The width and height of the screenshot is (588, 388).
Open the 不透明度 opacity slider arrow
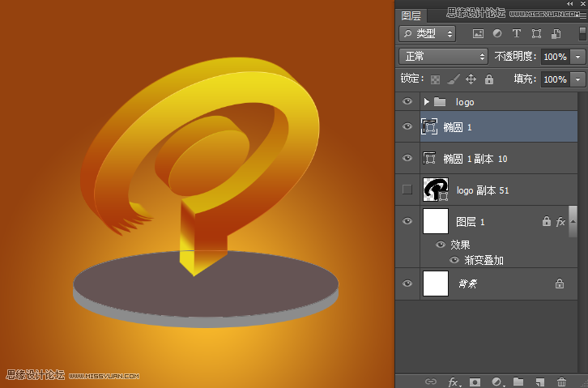pyautogui.click(x=578, y=57)
